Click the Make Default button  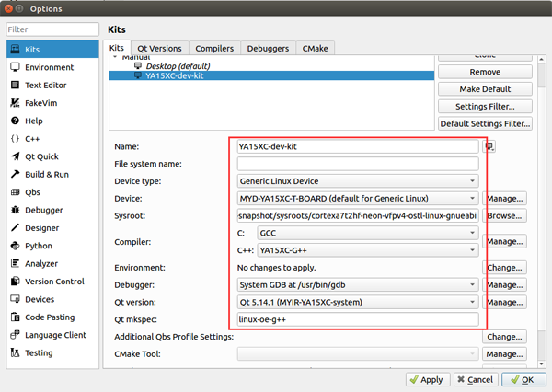click(485, 89)
